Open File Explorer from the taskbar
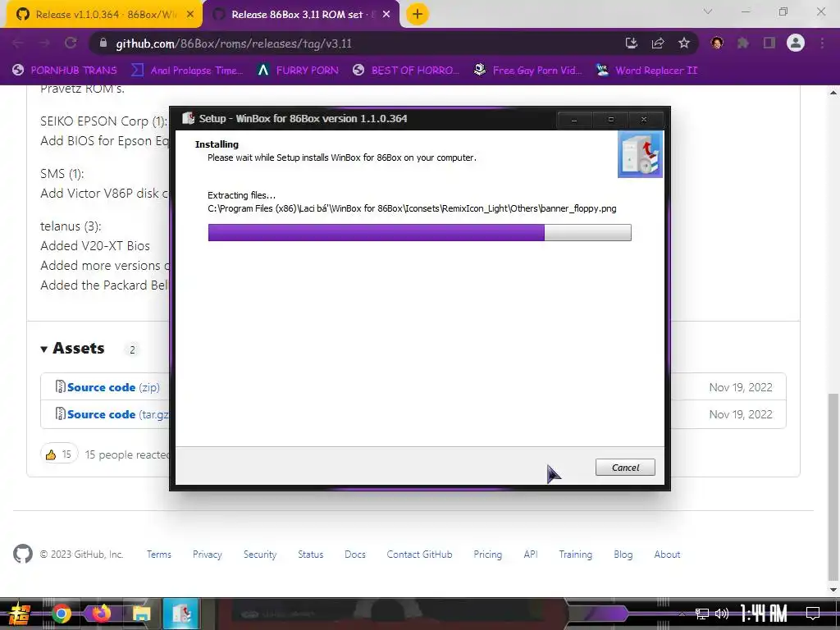 [x=141, y=614]
